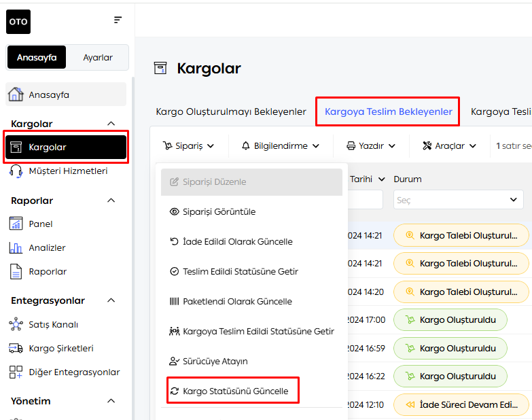532x420 pixels.
Task: Click the barcode icon of Paketlendi
Action: tap(175, 301)
